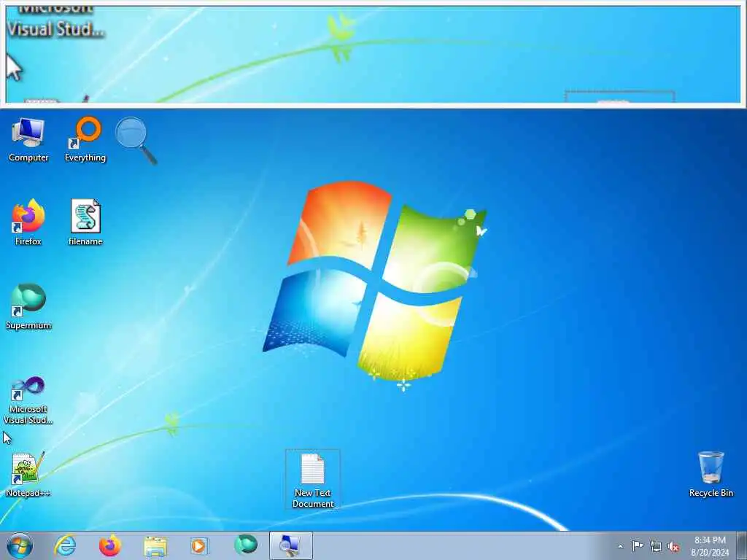
Task: Select the Supermium desktop shortcut
Action: 28,307
